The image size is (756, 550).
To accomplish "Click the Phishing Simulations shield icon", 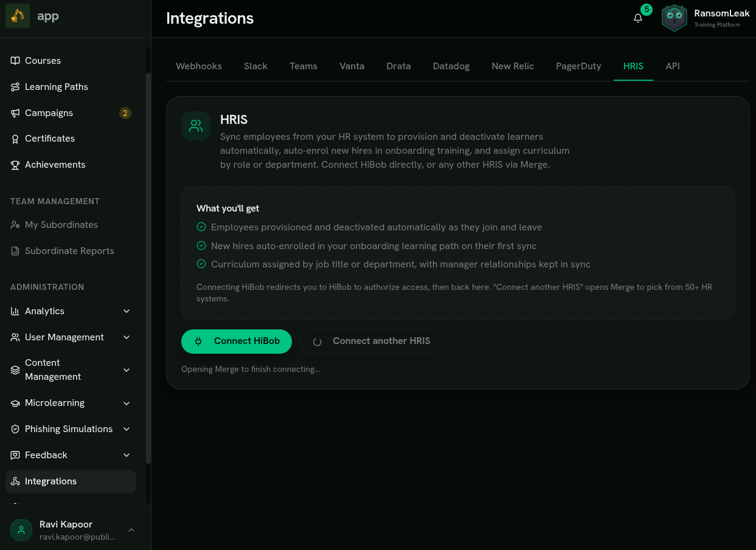I will pos(15,429).
